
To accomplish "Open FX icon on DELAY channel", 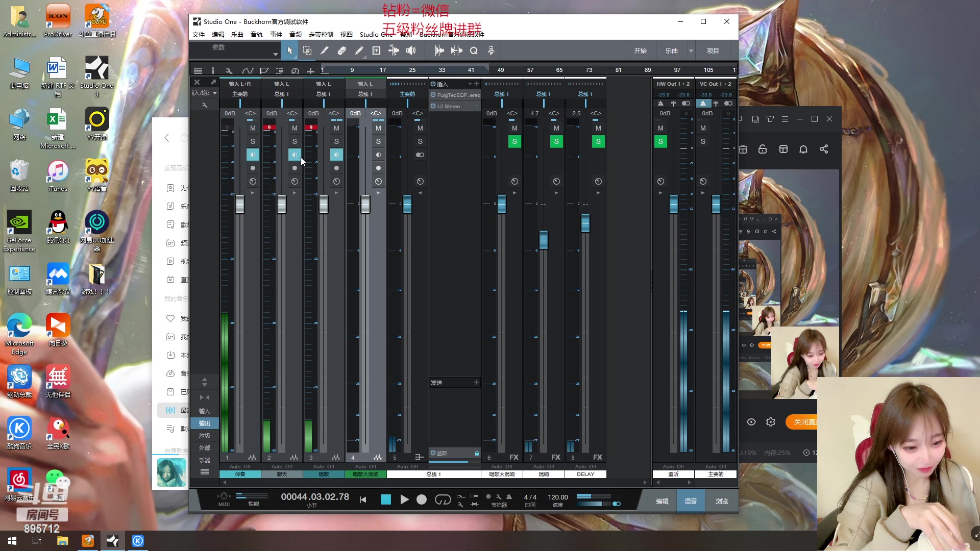I will pos(597,457).
